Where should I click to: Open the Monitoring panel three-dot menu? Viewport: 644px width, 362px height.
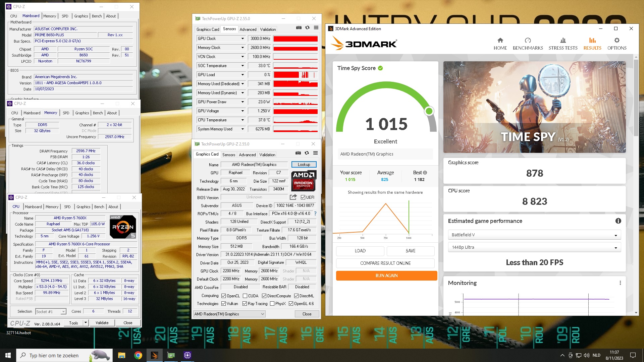click(x=620, y=283)
